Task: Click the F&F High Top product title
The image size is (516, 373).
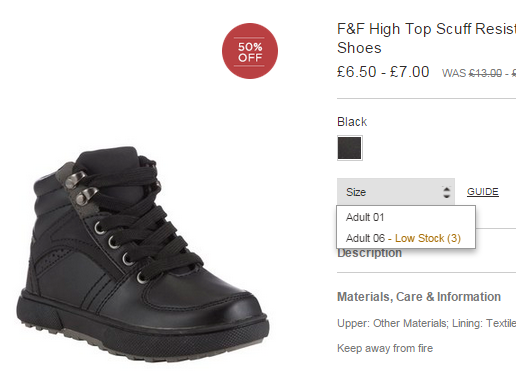Action: (426, 38)
